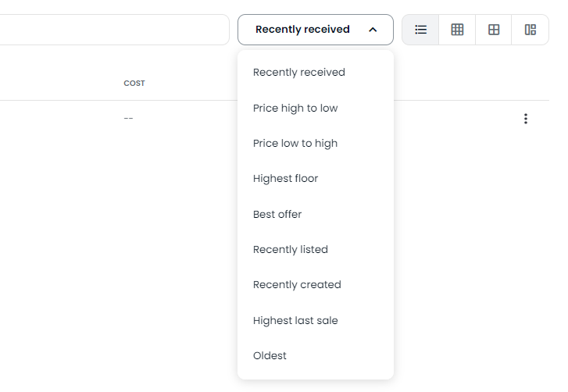The image size is (568, 392).
Task: Choose Highest floor sort option
Action: click(285, 179)
